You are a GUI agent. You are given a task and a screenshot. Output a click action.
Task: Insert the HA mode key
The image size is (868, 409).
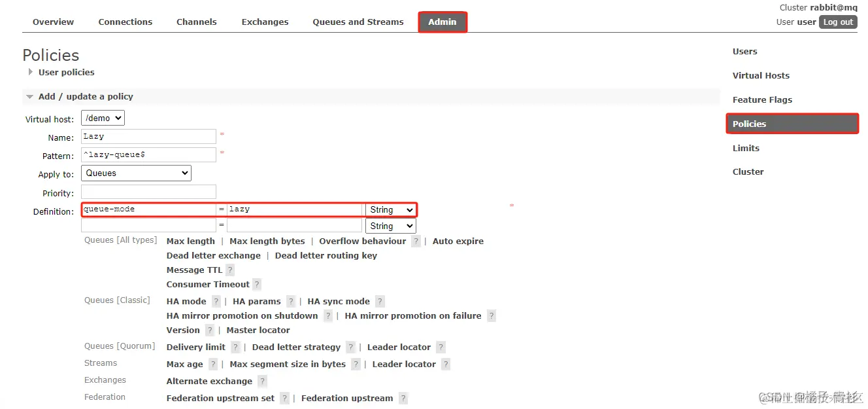coord(186,302)
